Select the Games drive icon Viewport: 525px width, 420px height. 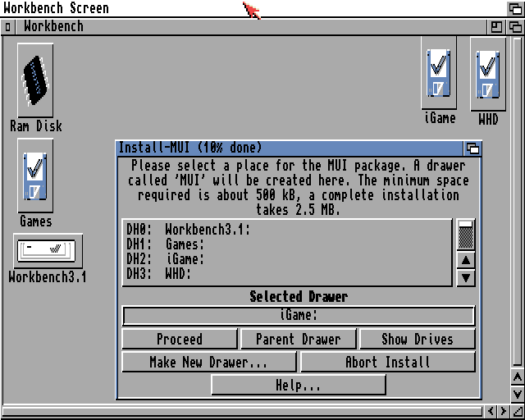pyautogui.click(x=35, y=176)
